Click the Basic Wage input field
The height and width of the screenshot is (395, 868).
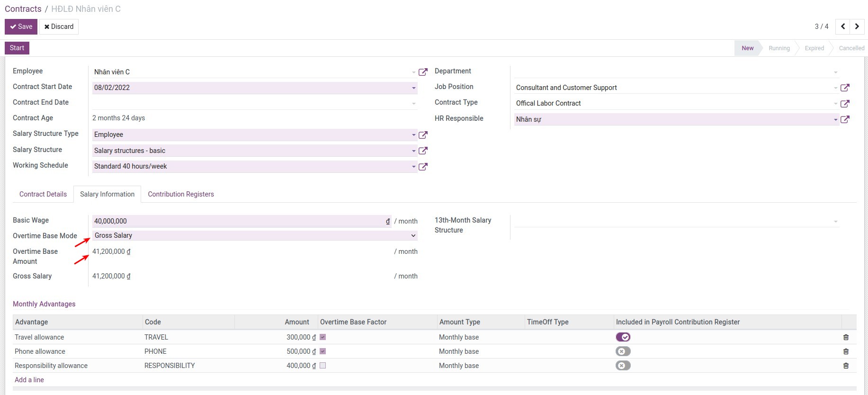(238, 221)
